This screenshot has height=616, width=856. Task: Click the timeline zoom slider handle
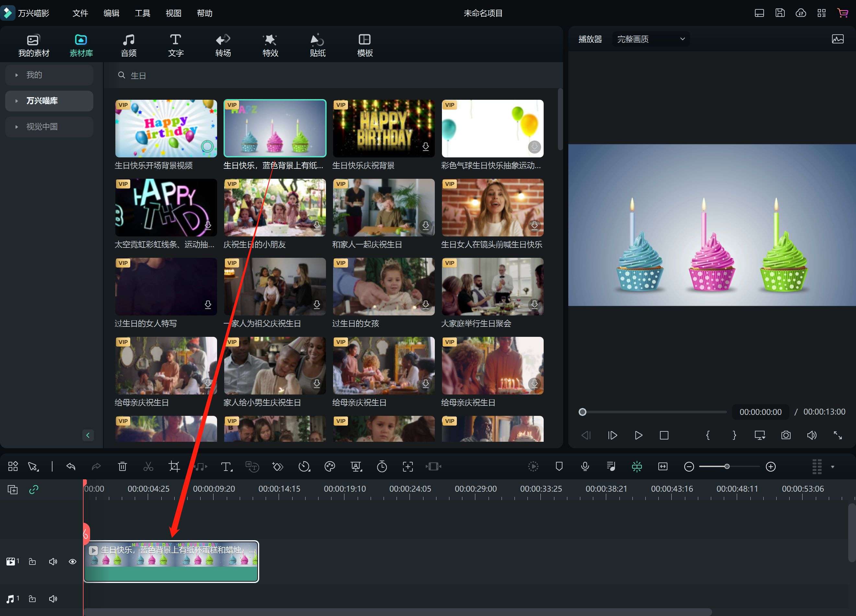click(726, 467)
